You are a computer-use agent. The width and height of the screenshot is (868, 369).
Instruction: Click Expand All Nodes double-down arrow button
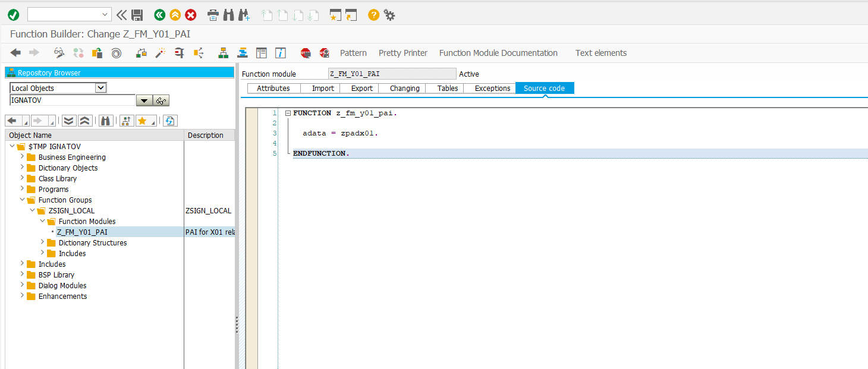click(69, 121)
